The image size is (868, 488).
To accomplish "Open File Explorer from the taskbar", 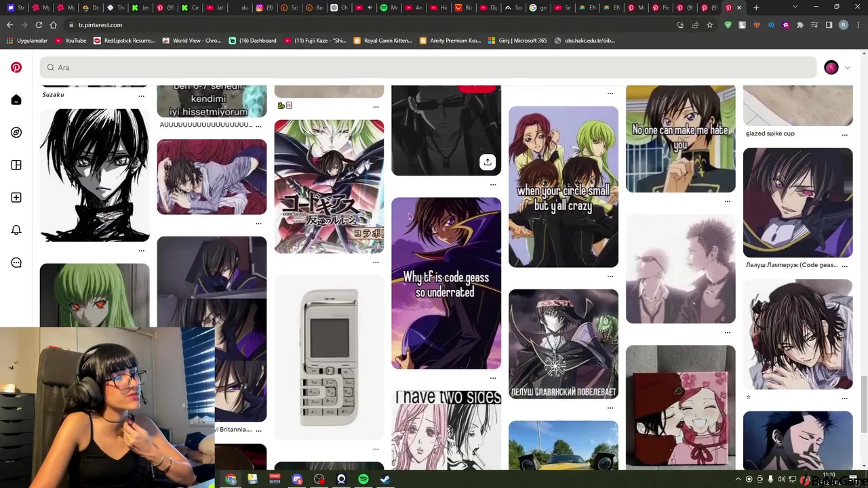I will [252, 479].
